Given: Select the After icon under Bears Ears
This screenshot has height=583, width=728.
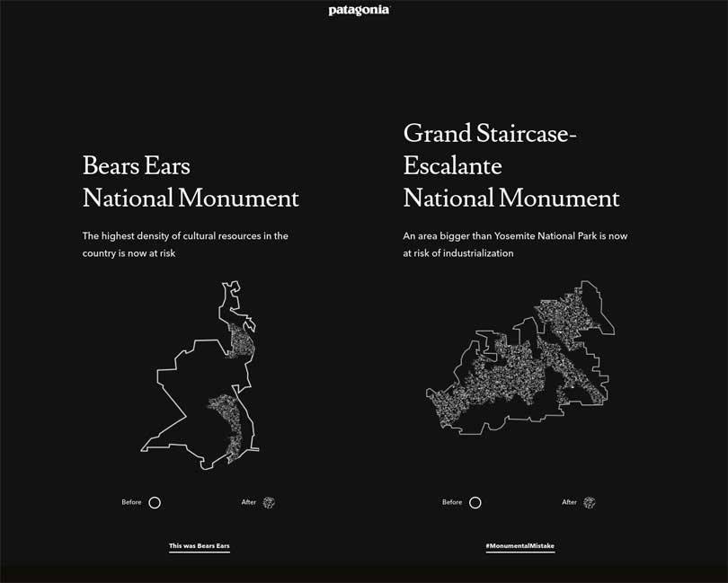Looking at the screenshot, I should point(269,502).
